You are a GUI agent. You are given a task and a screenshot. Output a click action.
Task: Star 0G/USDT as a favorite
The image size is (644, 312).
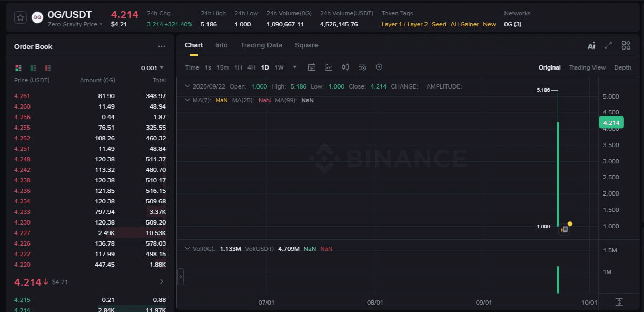(20, 17)
